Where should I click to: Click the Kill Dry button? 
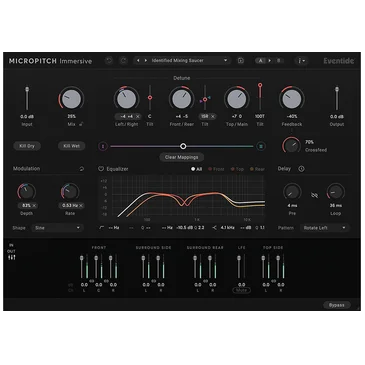click(27, 146)
